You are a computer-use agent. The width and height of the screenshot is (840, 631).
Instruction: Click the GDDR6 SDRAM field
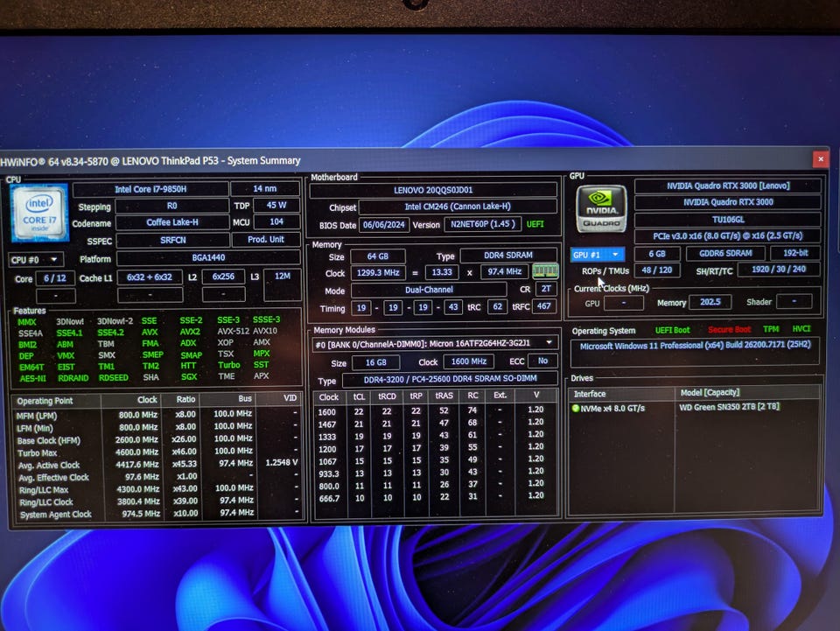click(725, 254)
